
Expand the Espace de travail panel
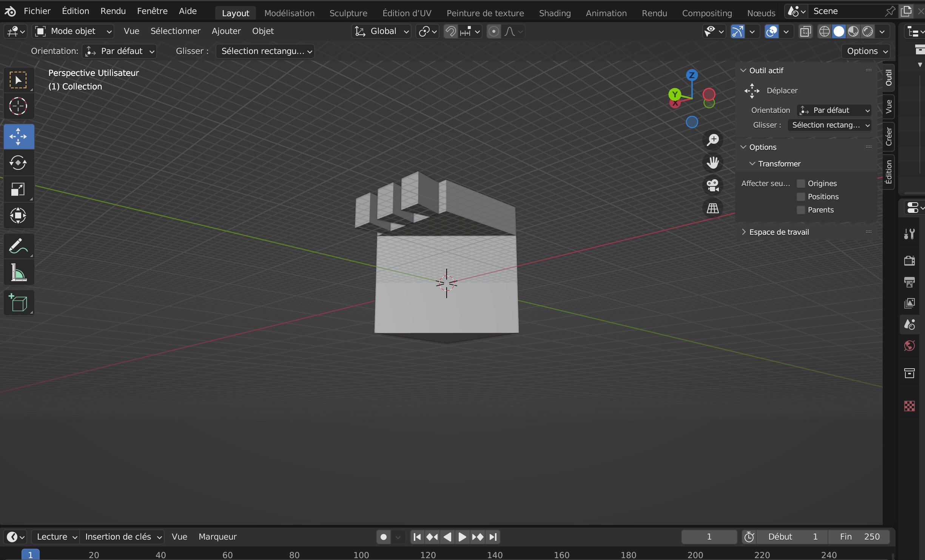(779, 232)
